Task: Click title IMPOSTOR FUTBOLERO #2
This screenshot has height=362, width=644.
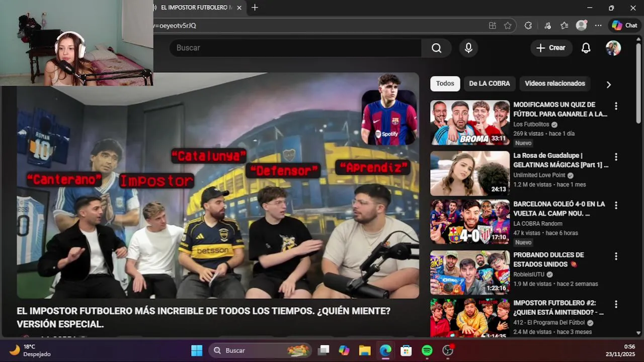Action: pos(558,307)
